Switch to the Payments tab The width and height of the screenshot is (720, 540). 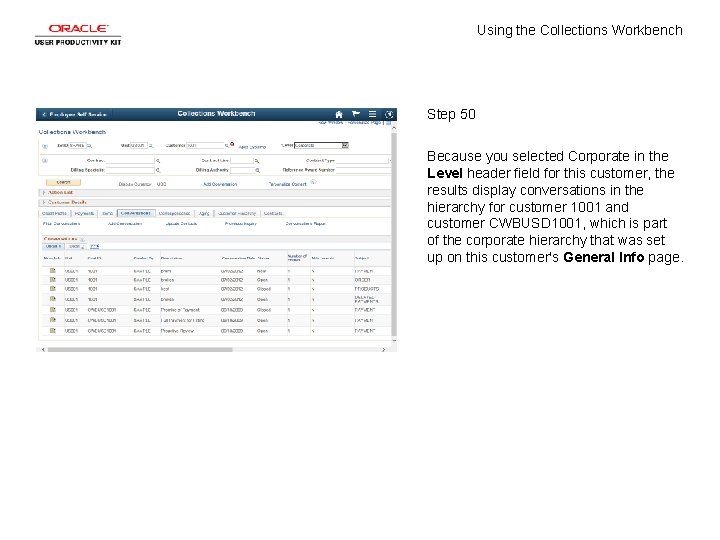coord(84,214)
